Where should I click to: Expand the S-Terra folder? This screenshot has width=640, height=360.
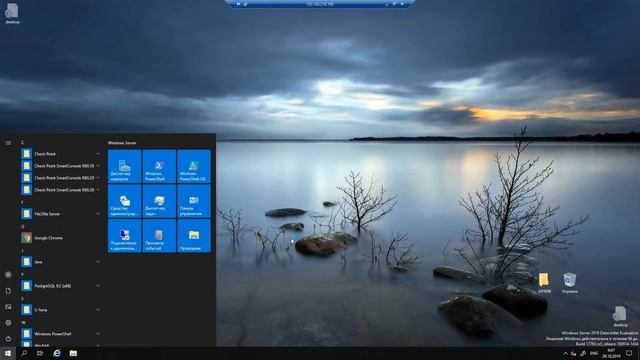coord(98,310)
